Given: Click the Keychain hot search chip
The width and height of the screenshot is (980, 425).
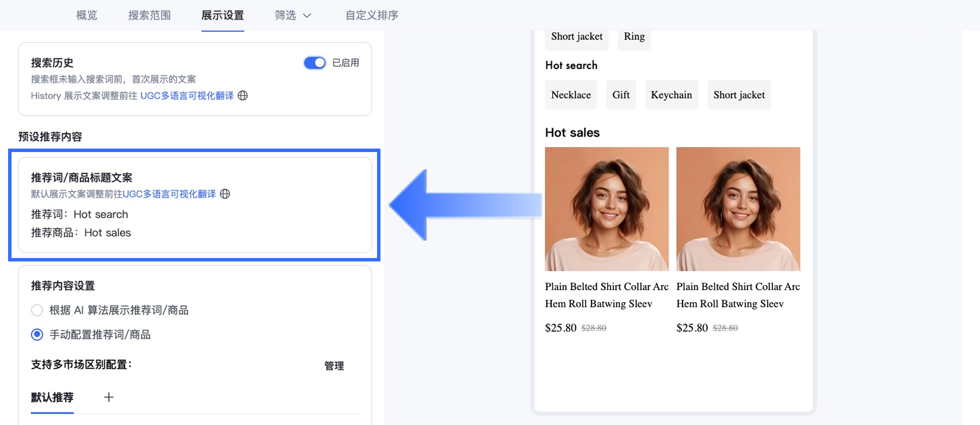Looking at the screenshot, I should 672,95.
